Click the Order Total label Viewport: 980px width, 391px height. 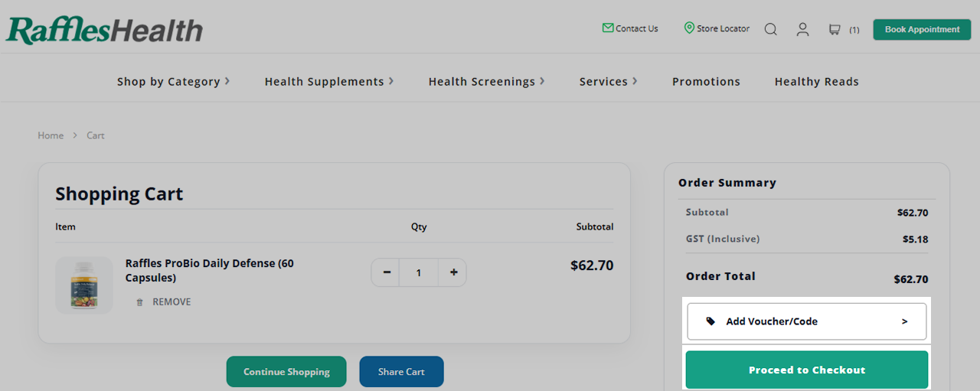tap(720, 276)
